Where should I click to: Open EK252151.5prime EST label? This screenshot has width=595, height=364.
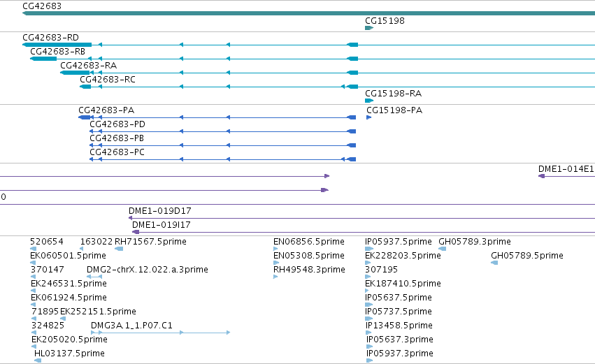98,312
